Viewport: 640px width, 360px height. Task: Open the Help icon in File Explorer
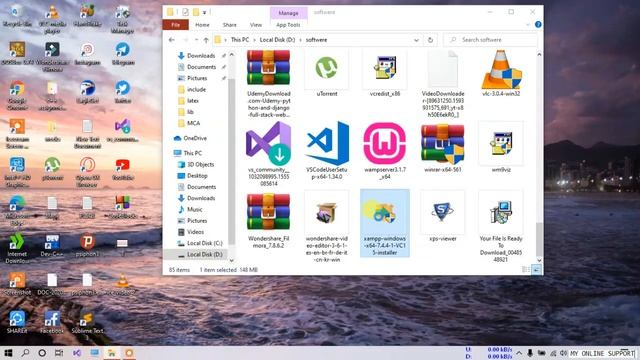(x=538, y=24)
